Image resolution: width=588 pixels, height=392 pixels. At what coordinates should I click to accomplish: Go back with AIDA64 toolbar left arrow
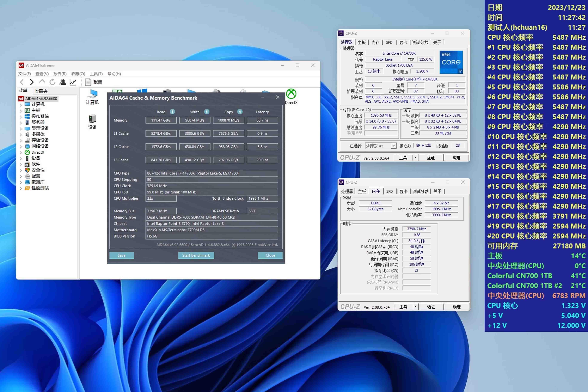22,82
